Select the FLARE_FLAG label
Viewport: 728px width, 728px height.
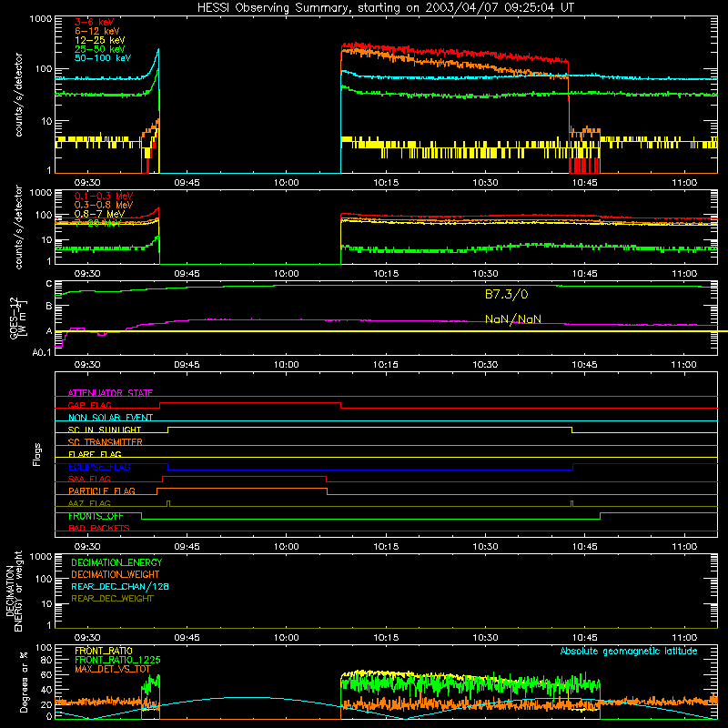[x=95, y=454]
